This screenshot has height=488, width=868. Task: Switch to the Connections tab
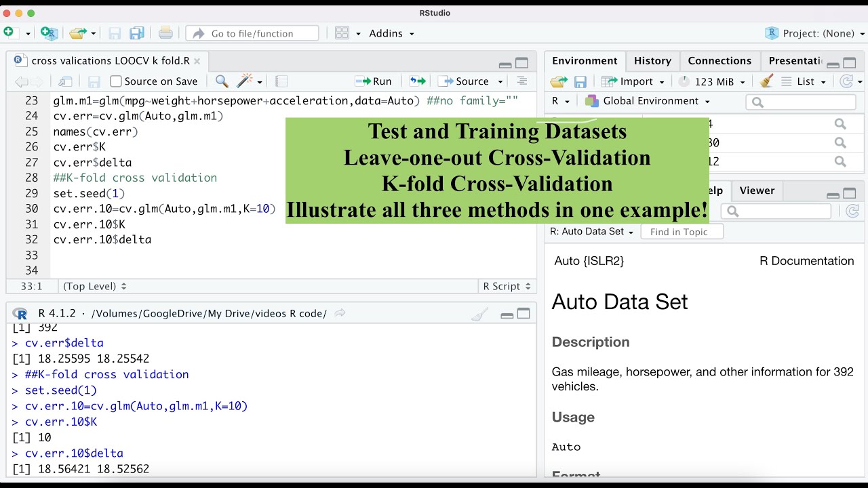719,61
